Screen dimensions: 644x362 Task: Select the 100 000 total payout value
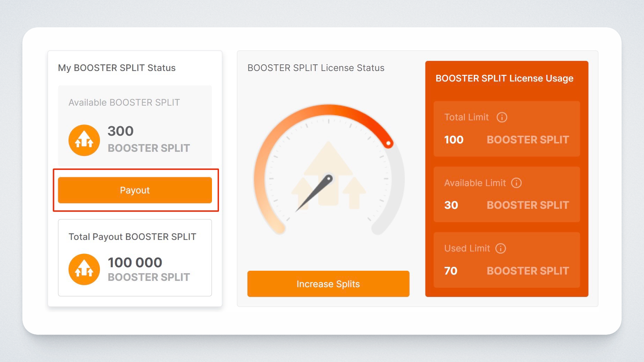coord(135,262)
